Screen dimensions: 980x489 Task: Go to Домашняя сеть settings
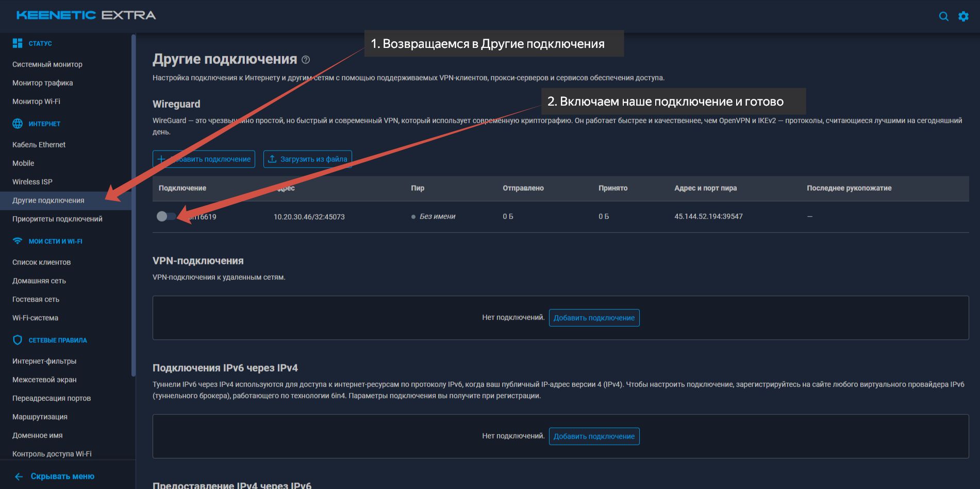pyautogui.click(x=39, y=281)
